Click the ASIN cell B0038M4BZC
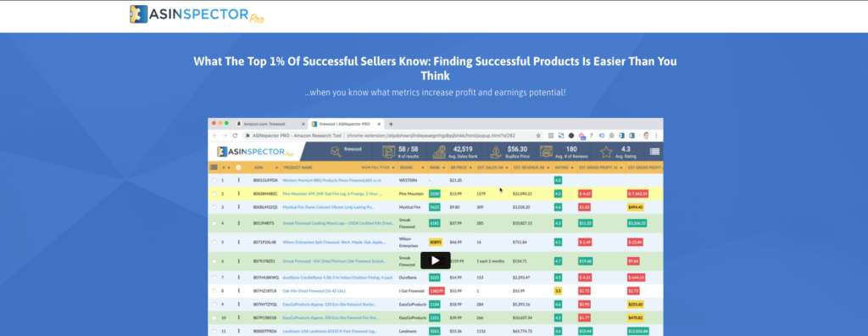This screenshot has width=868, height=336. (x=264, y=193)
